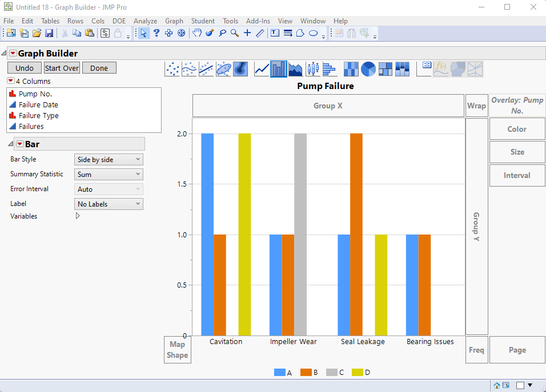Choose the Caption Box element icon
The height and width of the screenshot is (392, 546).
point(424,69)
